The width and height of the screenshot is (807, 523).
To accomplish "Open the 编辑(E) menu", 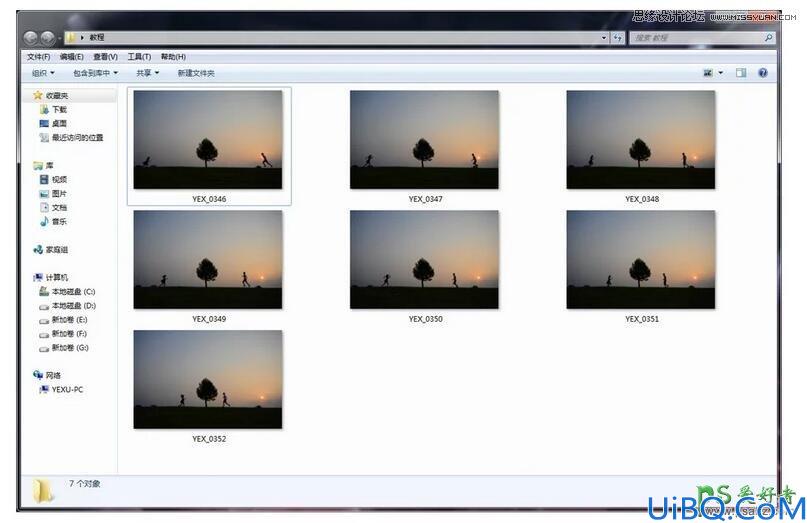I will [72, 57].
